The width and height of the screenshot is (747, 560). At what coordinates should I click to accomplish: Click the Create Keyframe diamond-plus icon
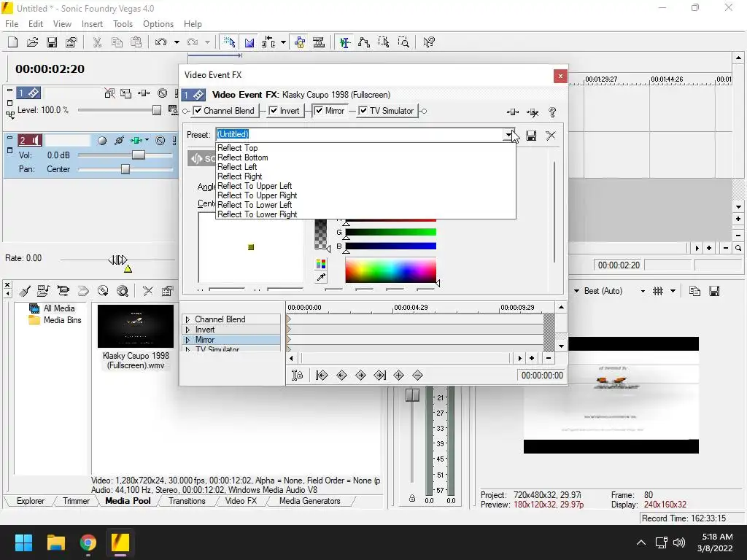point(399,376)
